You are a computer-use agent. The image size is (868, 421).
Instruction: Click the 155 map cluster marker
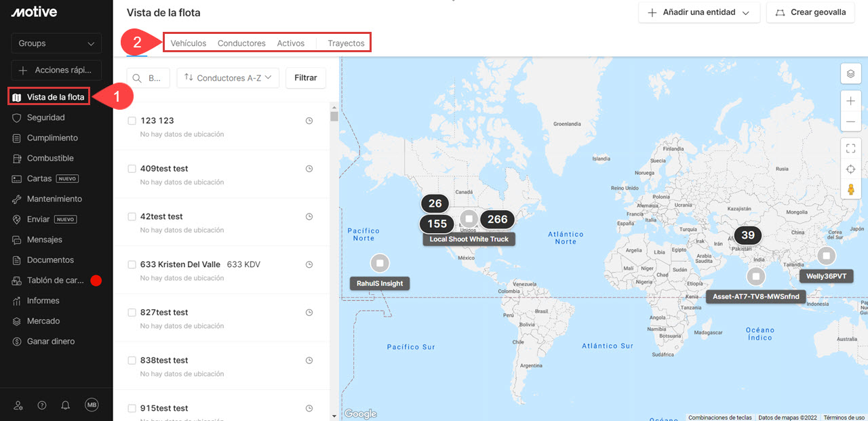(437, 224)
